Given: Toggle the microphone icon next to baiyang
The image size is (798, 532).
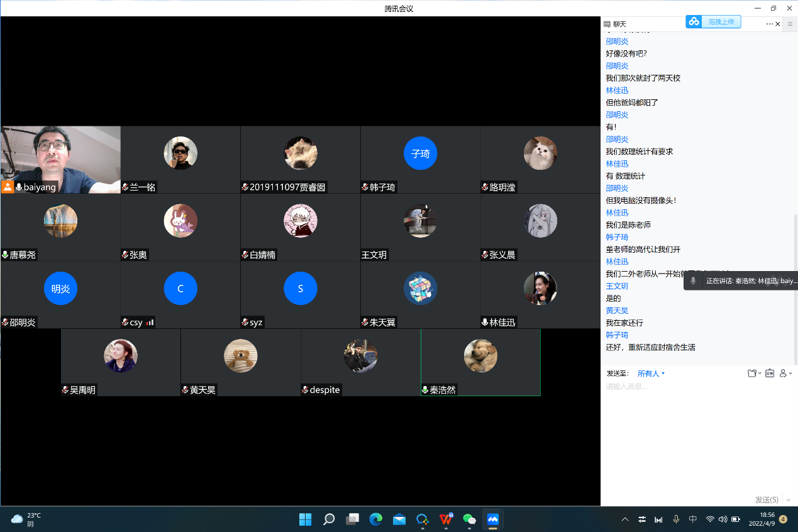Looking at the screenshot, I should (19, 187).
